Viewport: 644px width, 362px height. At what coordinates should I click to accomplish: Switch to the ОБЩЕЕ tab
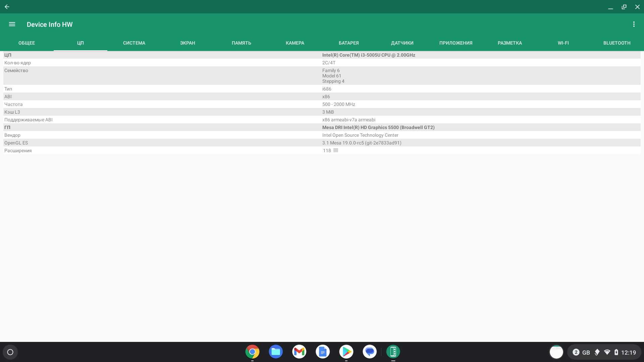pyautogui.click(x=27, y=43)
